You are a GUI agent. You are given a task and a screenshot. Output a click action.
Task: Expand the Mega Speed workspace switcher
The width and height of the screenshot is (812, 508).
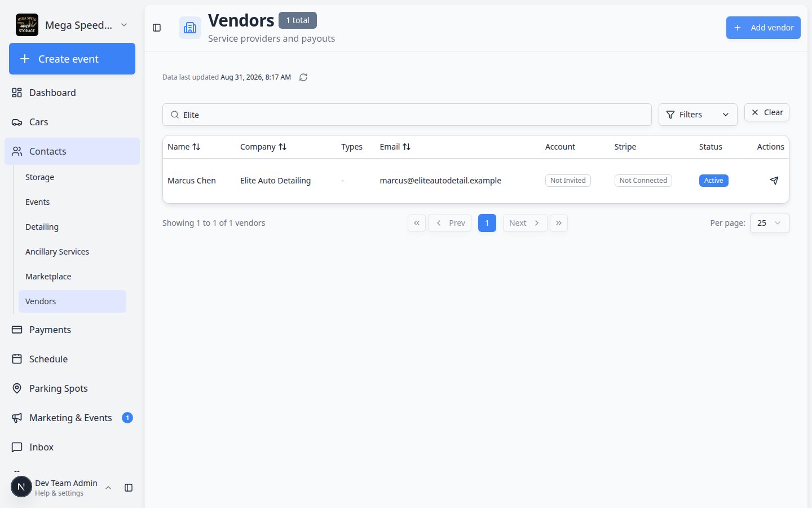124,25
